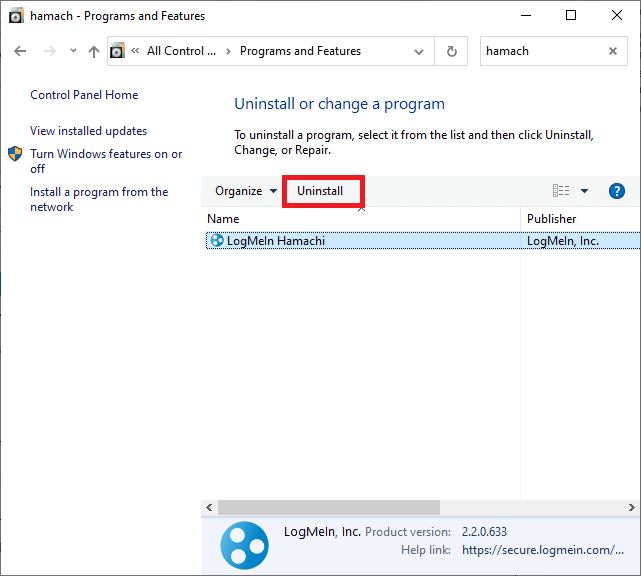Viewport: 641px width, 576px height.
Task: Open help with the blue question mark
Action: coord(616,191)
